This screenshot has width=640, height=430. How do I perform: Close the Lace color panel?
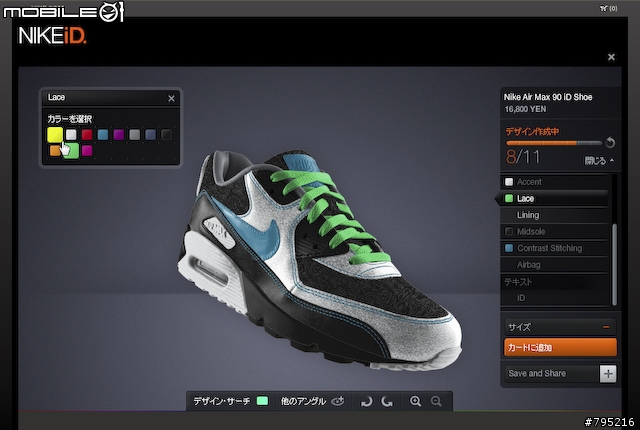coord(171,98)
